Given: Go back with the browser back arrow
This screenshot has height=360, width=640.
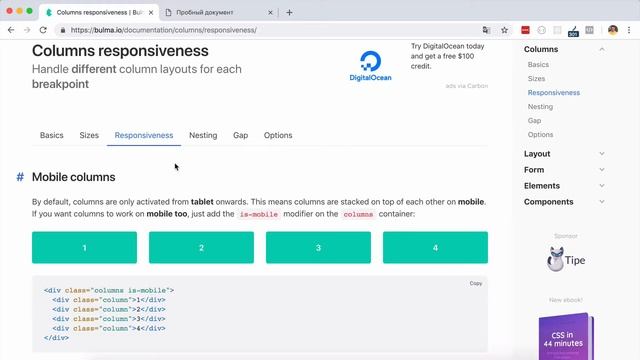Looking at the screenshot, I should 11,30.
